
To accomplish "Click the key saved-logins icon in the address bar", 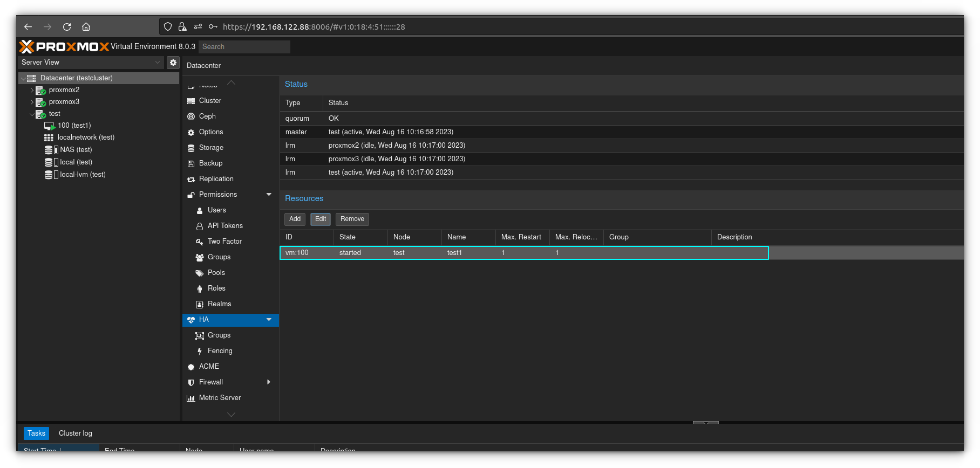I will 213,26.
